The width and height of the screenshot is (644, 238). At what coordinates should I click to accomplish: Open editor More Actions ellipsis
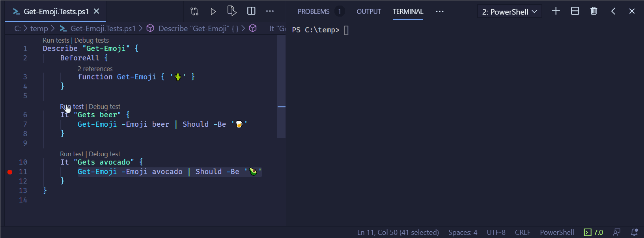270,11
